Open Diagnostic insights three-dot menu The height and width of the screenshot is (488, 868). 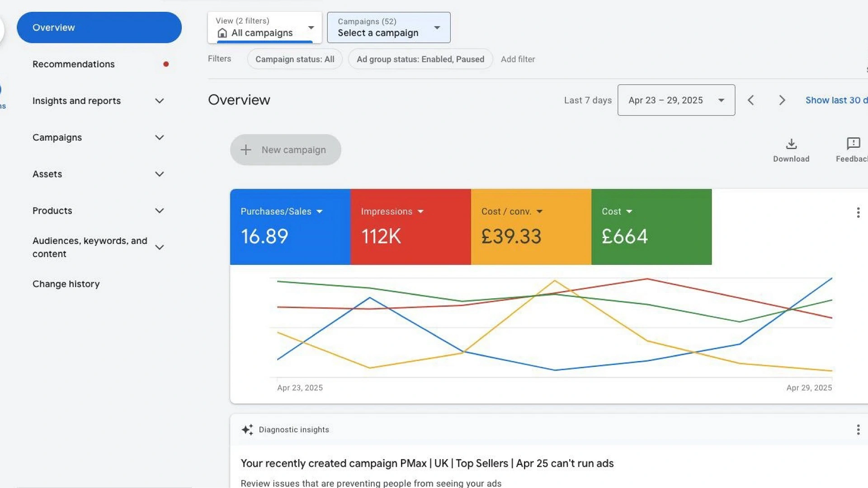point(858,430)
